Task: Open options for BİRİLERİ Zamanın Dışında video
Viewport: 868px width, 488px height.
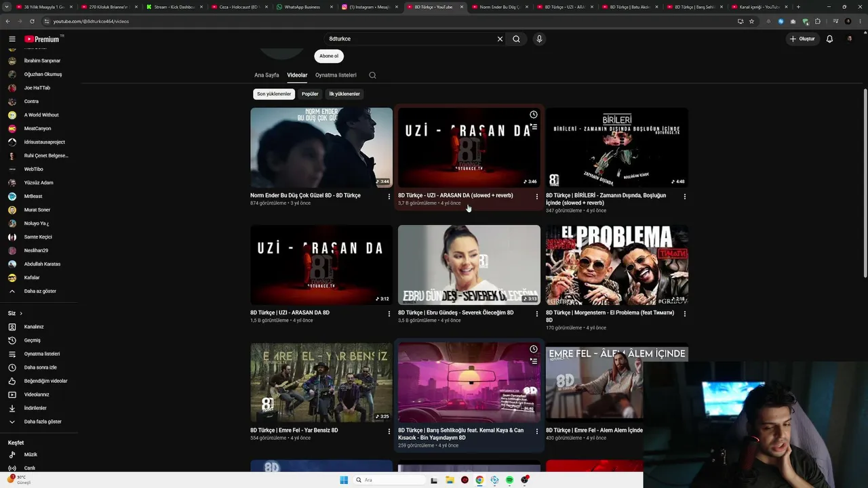Action: click(685, 197)
